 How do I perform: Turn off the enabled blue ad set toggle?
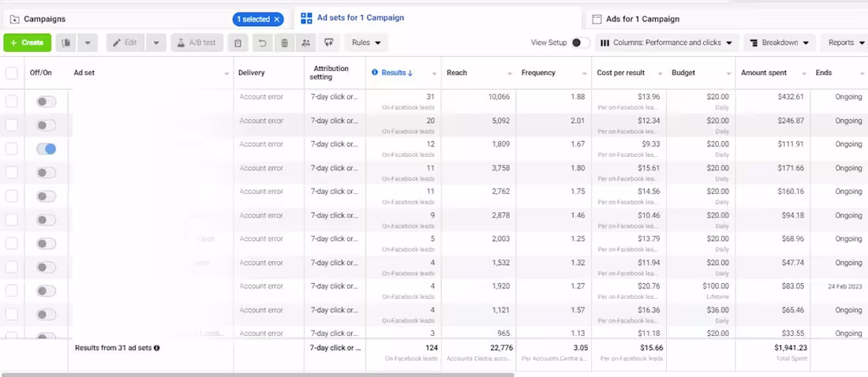(x=46, y=149)
